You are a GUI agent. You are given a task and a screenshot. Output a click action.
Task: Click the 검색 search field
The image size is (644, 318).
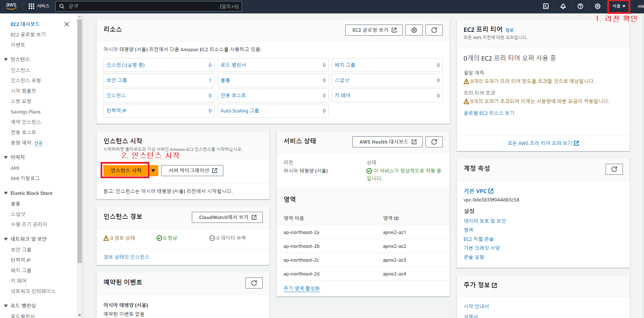(149, 6)
